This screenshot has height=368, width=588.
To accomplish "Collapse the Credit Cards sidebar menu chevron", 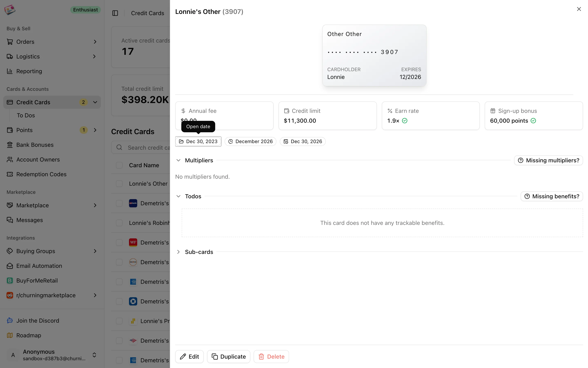I will [95, 102].
